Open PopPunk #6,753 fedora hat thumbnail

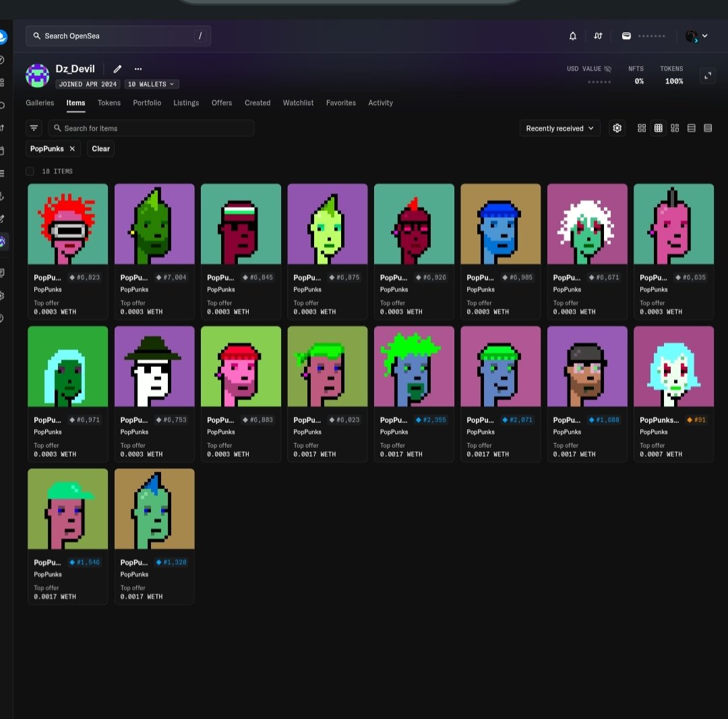[x=154, y=366]
